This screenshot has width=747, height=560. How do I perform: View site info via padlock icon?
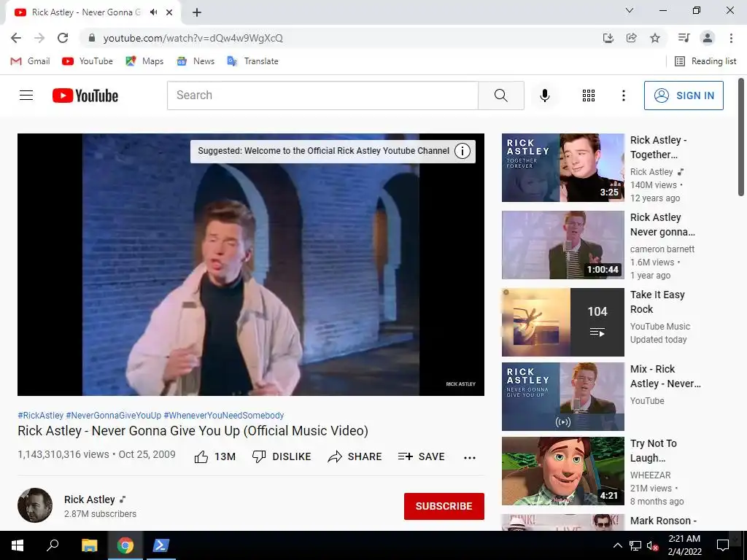[x=92, y=38]
